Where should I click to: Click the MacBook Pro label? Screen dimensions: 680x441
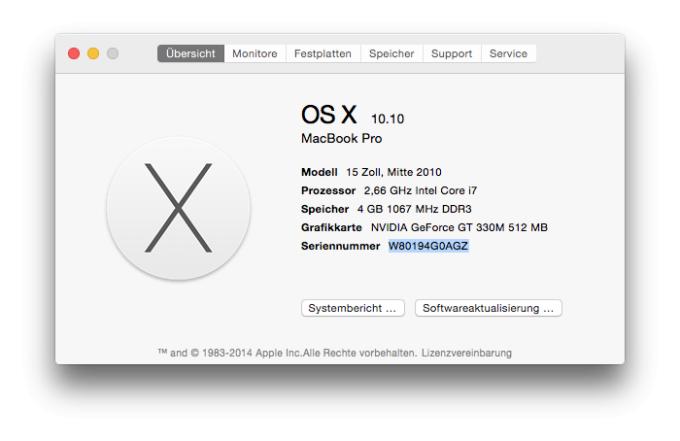pos(342,138)
